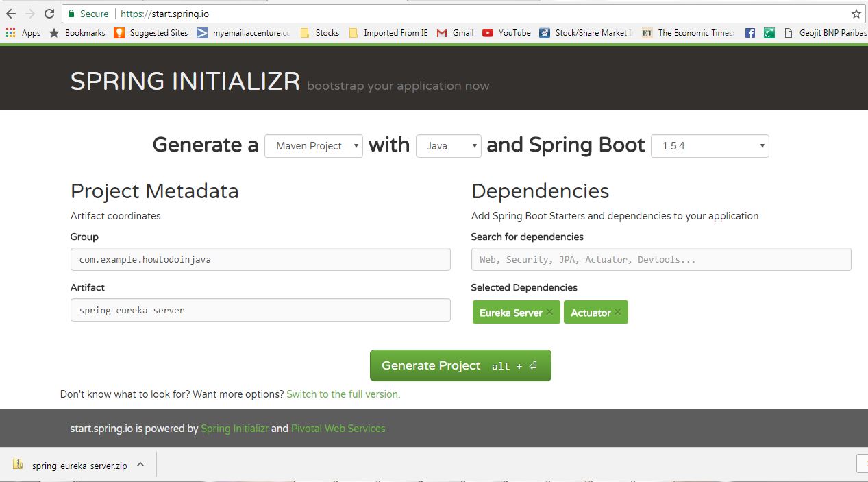The image size is (868, 482).
Task: Open the Pivotal Web Services link
Action: click(338, 429)
